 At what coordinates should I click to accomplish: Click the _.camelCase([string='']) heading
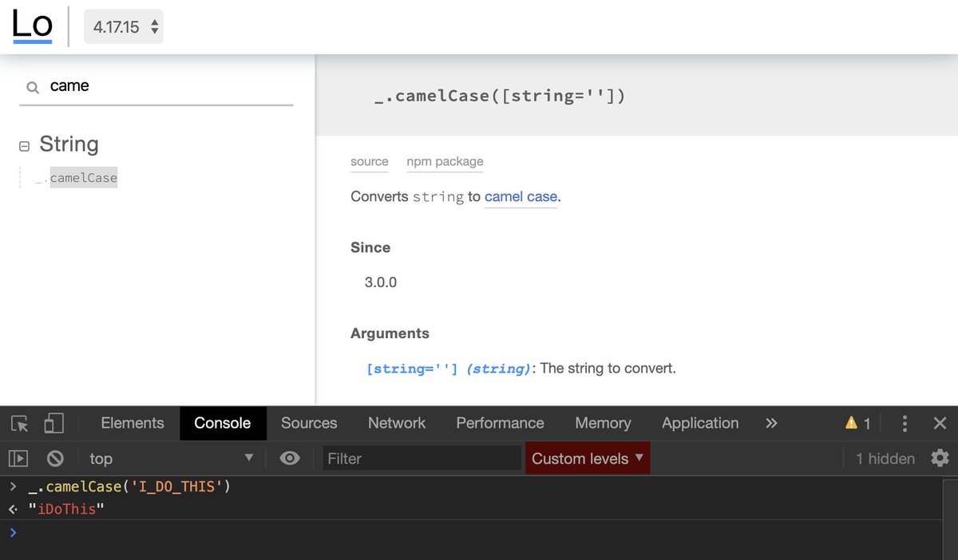(500, 96)
